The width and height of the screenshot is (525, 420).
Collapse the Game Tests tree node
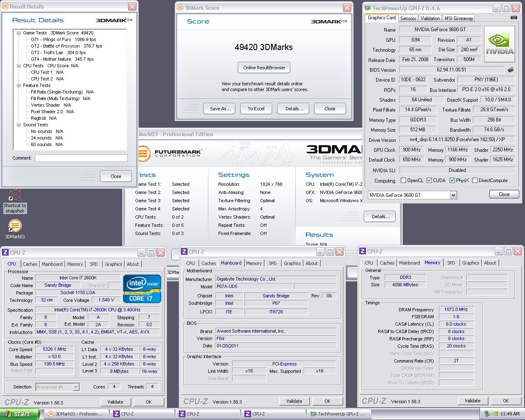coord(19,33)
